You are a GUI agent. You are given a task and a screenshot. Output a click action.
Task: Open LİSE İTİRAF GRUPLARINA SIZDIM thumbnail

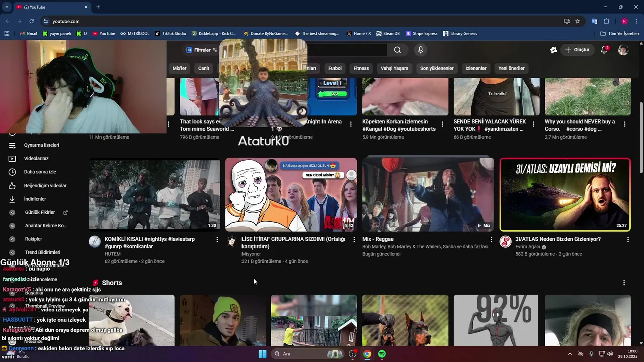[291, 195]
